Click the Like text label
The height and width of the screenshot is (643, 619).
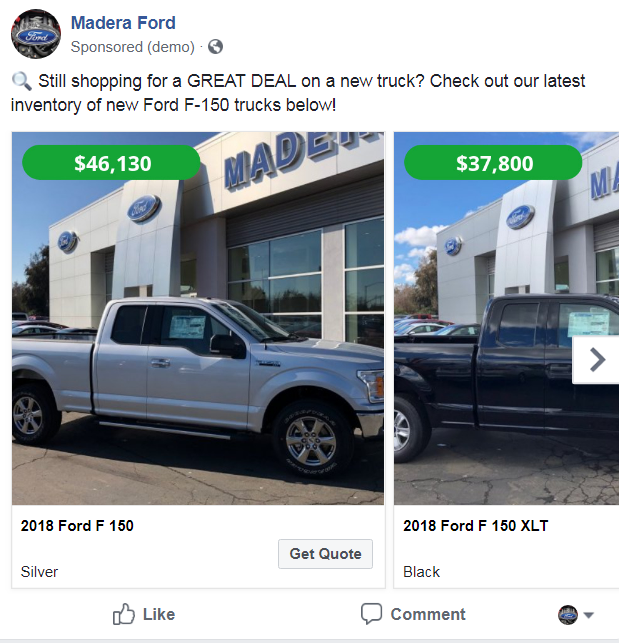tap(159, 614)
